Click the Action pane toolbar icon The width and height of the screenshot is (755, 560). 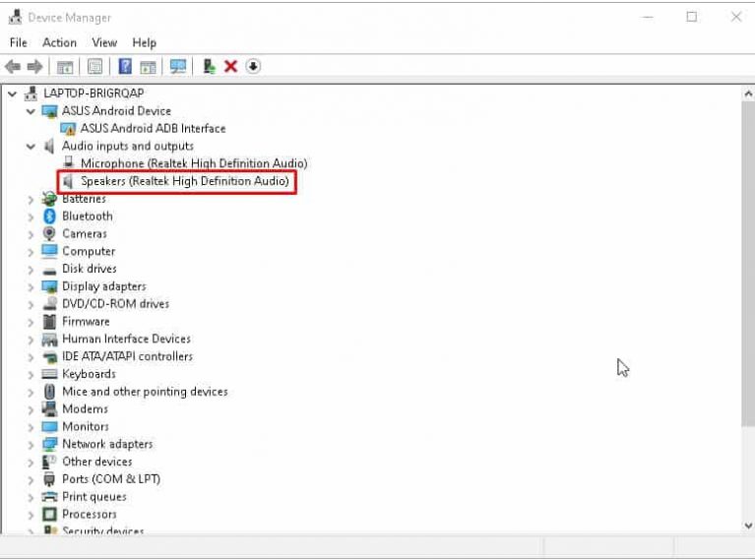pos(148,67)
